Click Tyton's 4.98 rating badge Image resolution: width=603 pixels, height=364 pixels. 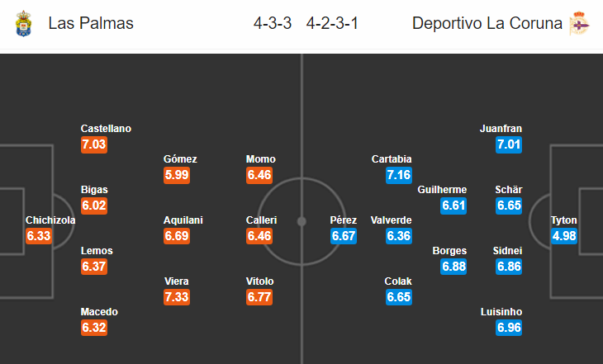pos(564,235)
